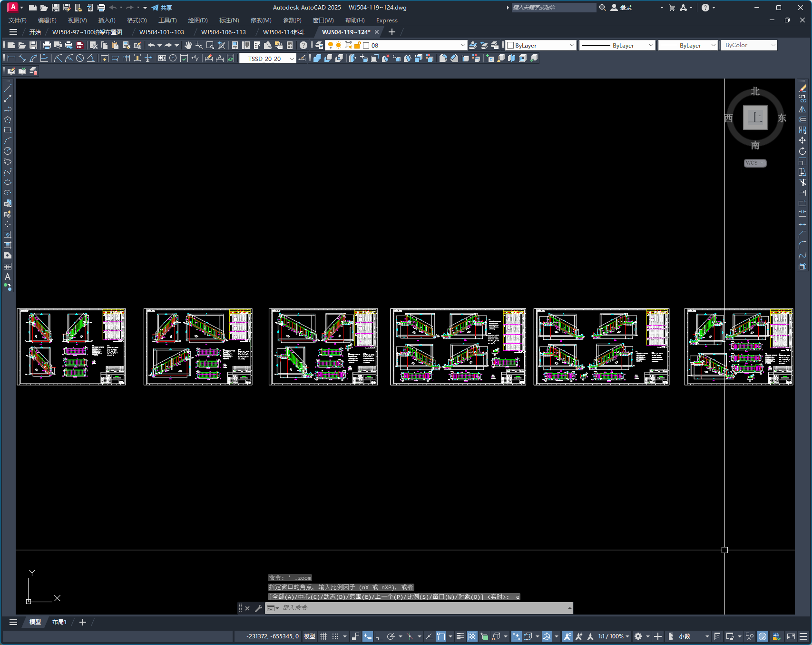Open the QuickCalc calculator icon
The image size is (812, 645).
coord(290,45)
